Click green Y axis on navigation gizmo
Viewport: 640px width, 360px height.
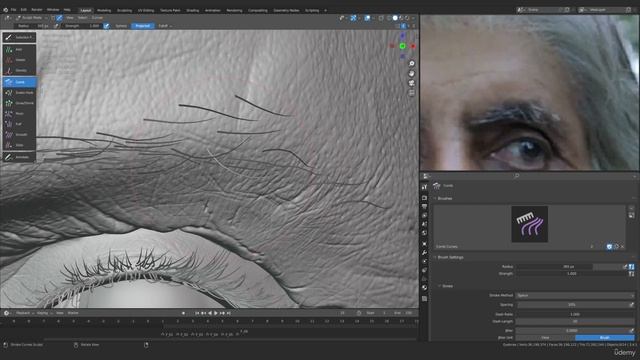point(402,46)
